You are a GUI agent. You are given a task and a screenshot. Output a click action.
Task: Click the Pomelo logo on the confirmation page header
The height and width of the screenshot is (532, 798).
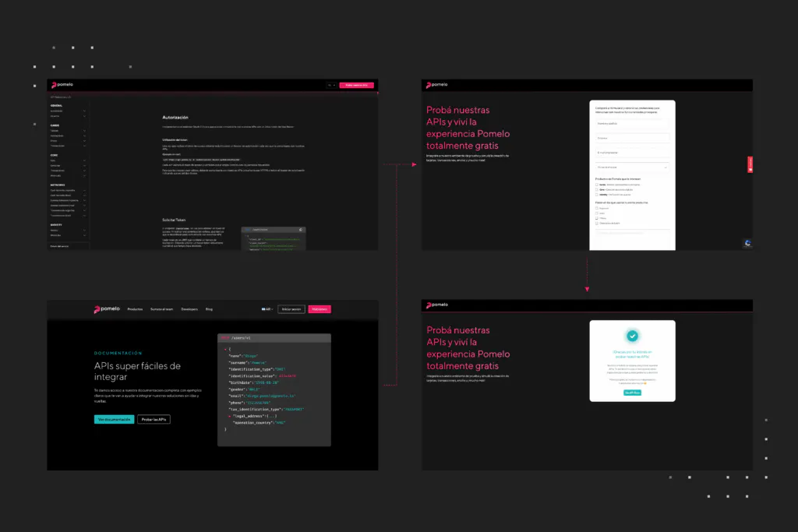click(x=436, y=305)
